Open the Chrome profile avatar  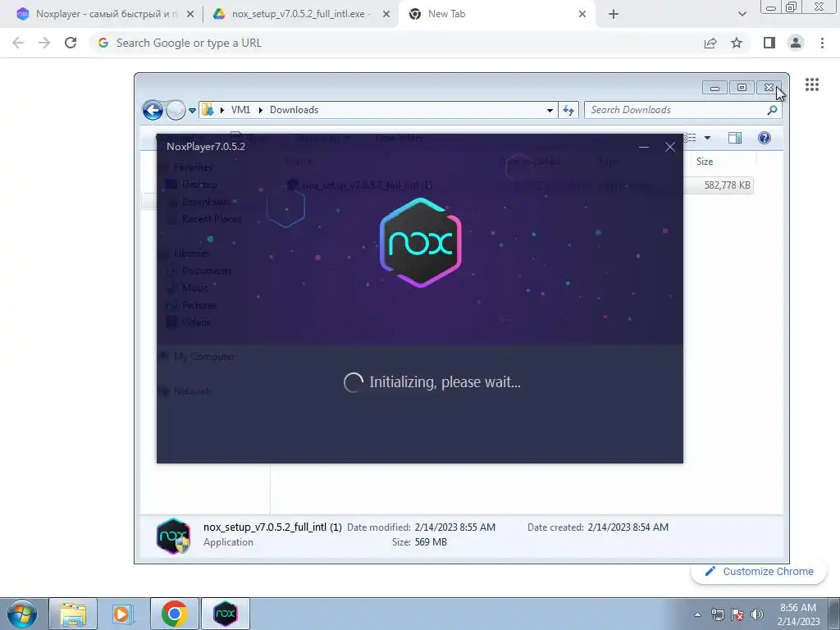pos(796,43)
